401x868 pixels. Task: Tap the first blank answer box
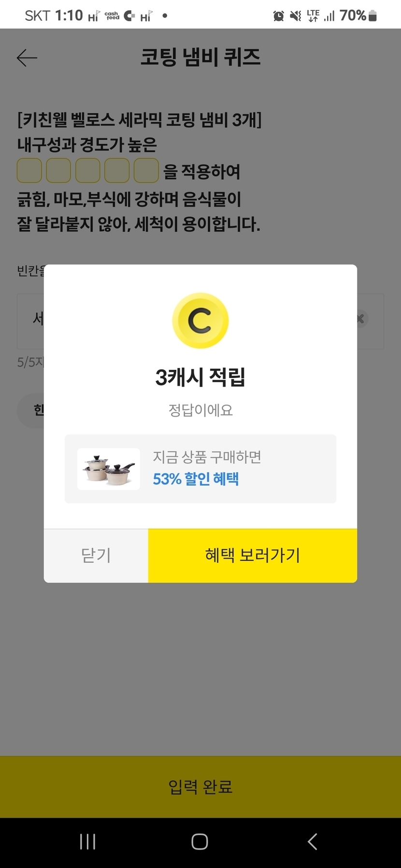pos(29,170)
